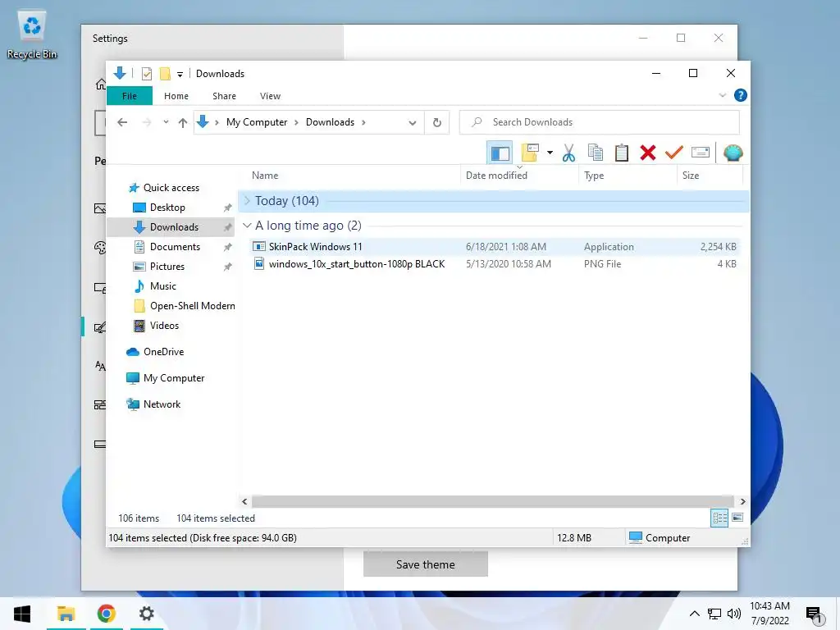
Task: Open Classic Shell settings via the shell icon
Action: pyautogui.click(x=733, y=153)
